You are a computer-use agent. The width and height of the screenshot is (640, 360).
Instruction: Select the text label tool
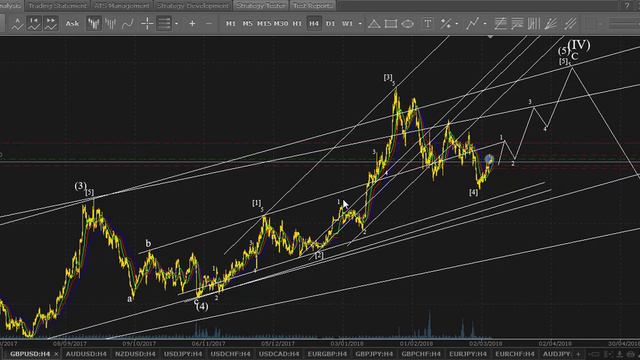[428, 24]
